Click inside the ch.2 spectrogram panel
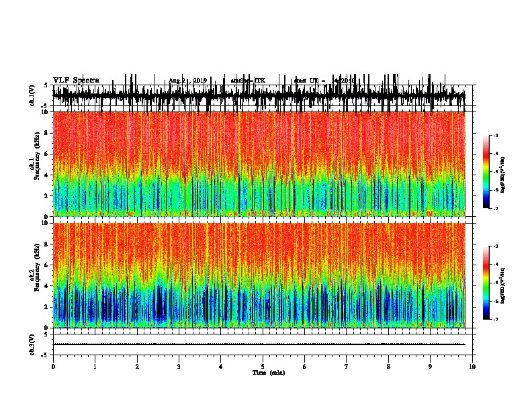 pos(259,275)
